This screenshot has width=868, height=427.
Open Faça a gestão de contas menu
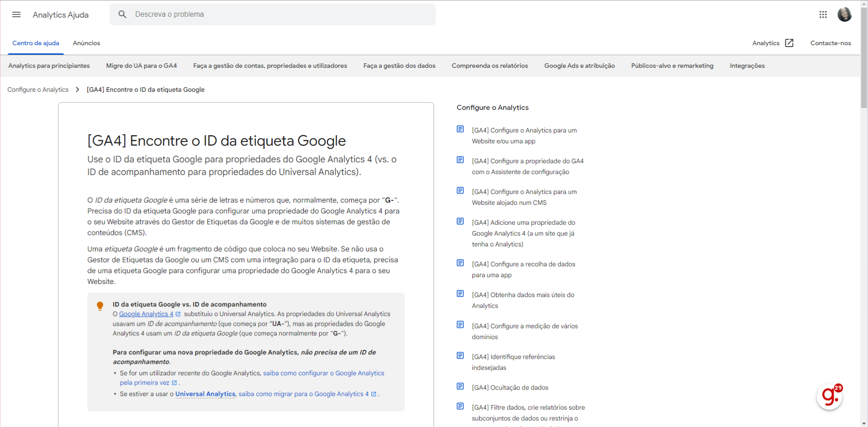[x=270, y=66]
